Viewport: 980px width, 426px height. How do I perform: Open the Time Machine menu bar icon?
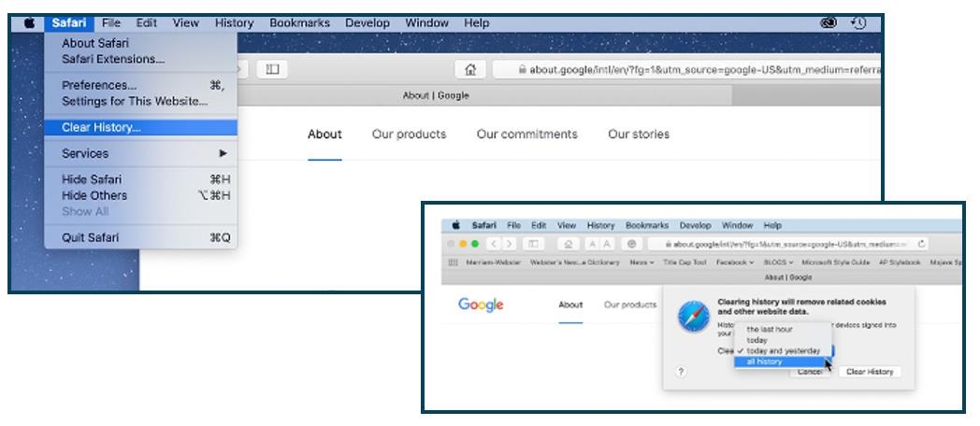click(x=858, y=23)
